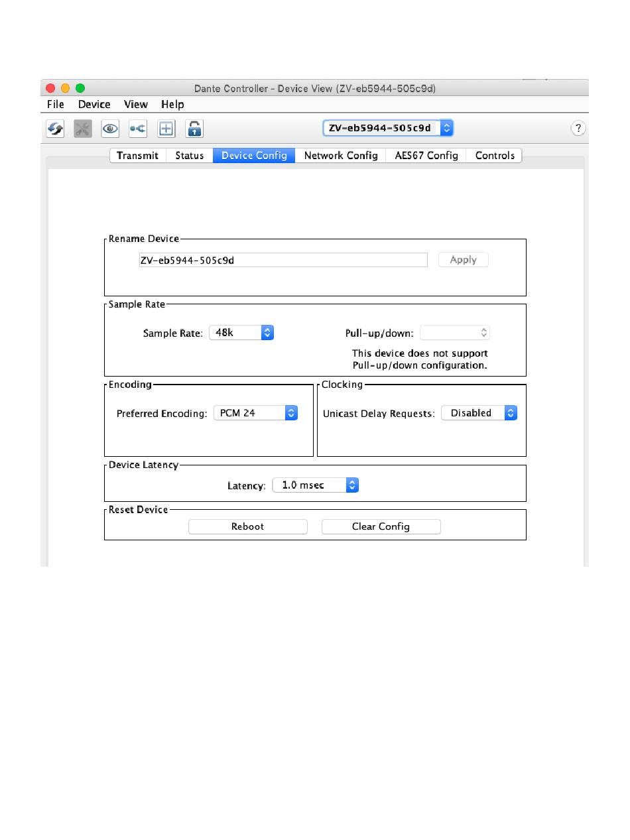Open the File menu

(56, 105)
